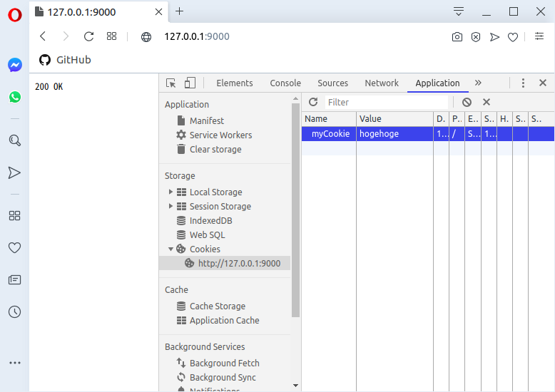Refresh the cookies table
Viewport: 555px width, 392px height.
coord(313,102)
